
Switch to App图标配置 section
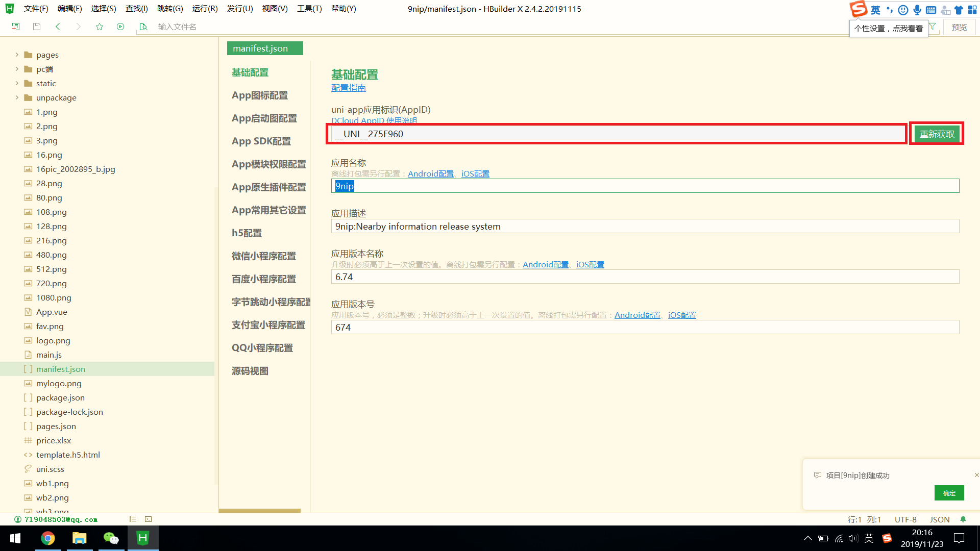pos(260,95)
